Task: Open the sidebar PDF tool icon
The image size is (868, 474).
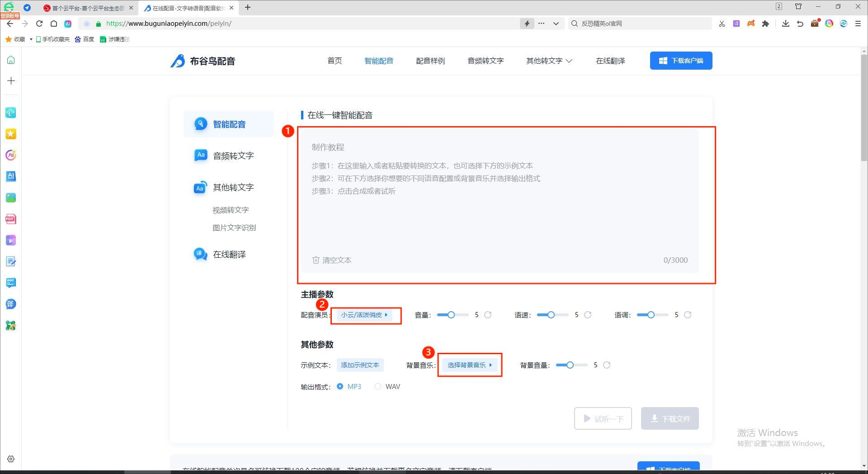Action: [x=11, y=219]
